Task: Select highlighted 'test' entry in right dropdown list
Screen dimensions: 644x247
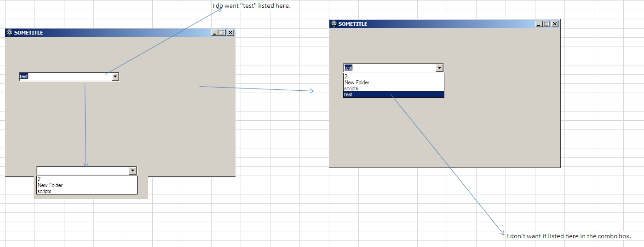Action: (394, 94)
